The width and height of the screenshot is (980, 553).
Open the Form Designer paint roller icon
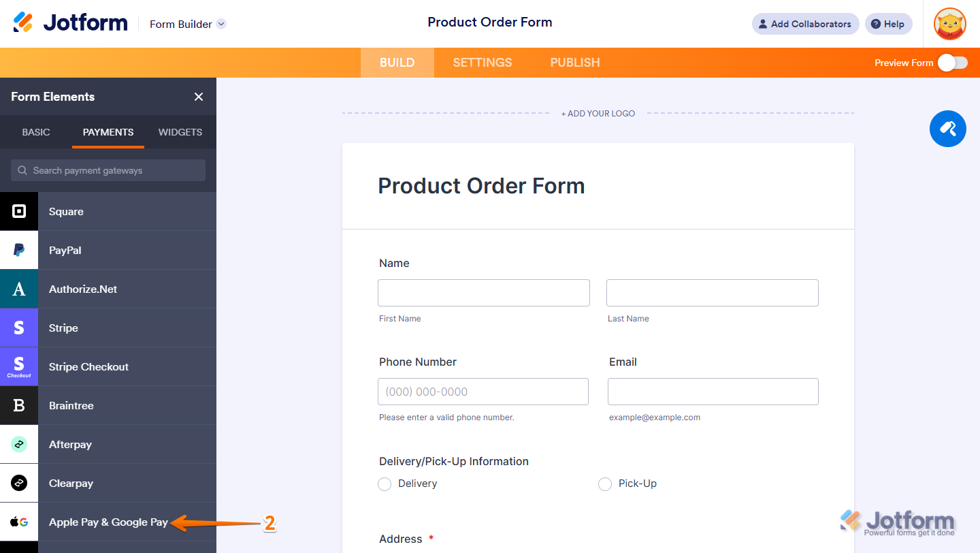(947, 128)
